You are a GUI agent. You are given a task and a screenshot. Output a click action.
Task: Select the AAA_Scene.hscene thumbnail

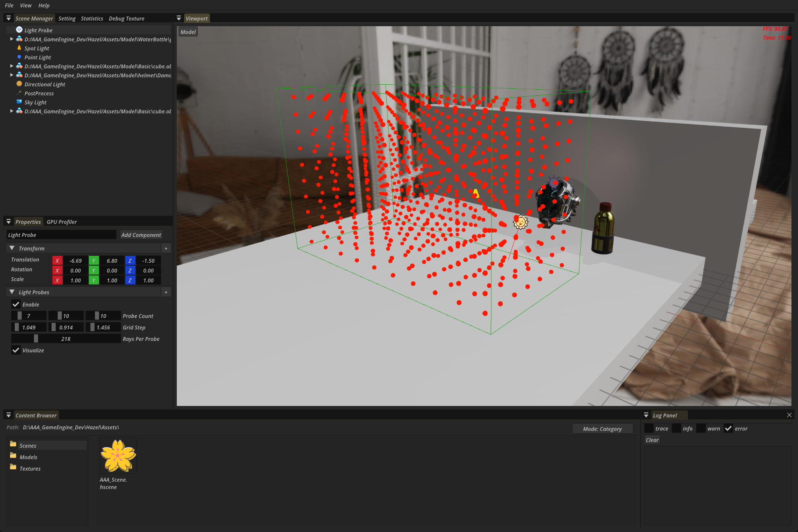[118, 455]
